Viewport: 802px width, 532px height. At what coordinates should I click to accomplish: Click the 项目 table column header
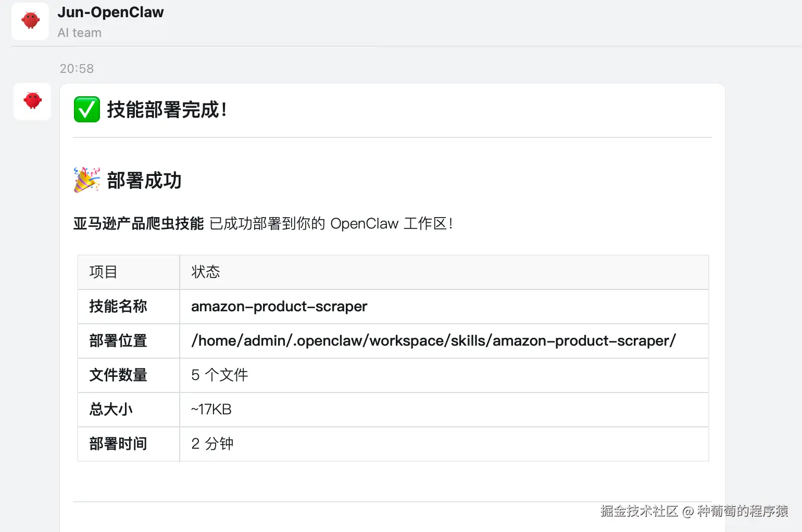point(103,272)
